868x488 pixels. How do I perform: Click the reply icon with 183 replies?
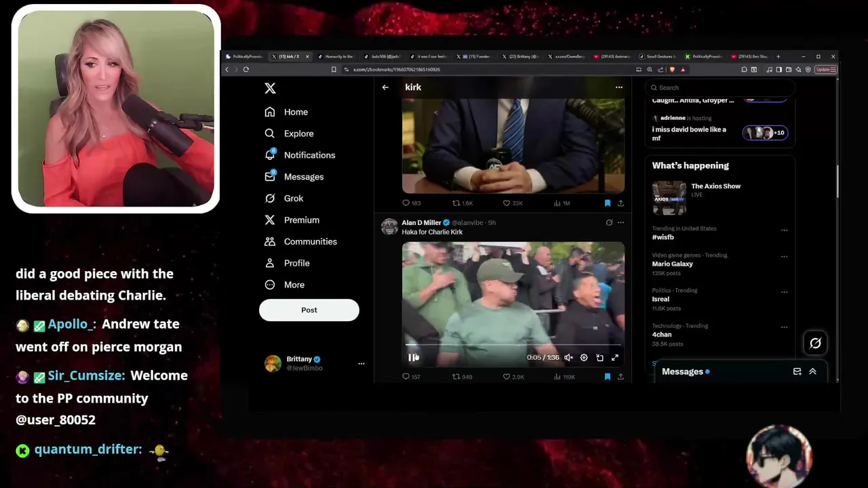coord(411,203)
